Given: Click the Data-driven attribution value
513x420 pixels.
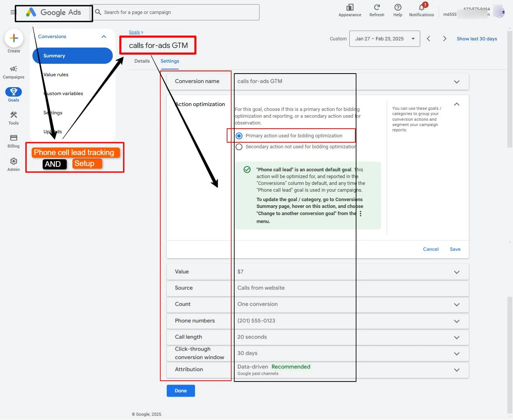Looking at the screenshot, I should coord(252,367).
